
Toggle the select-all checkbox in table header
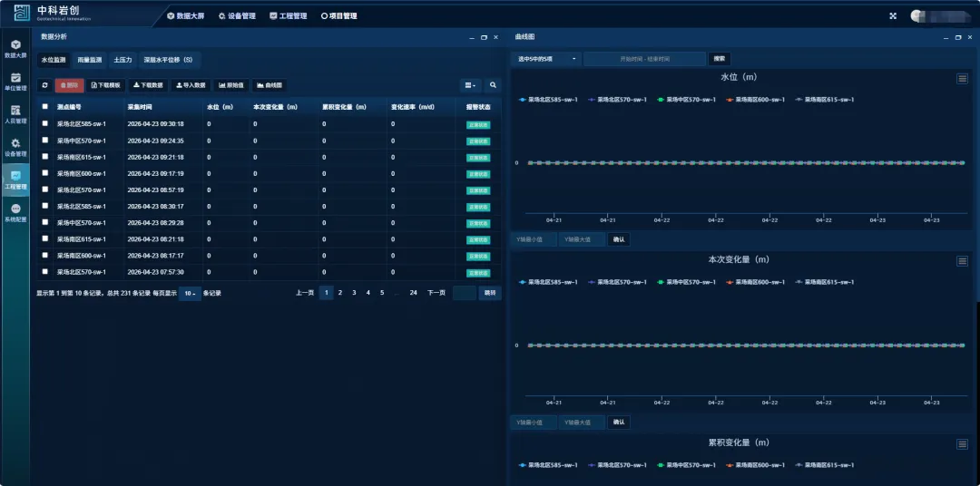(44, 106)
